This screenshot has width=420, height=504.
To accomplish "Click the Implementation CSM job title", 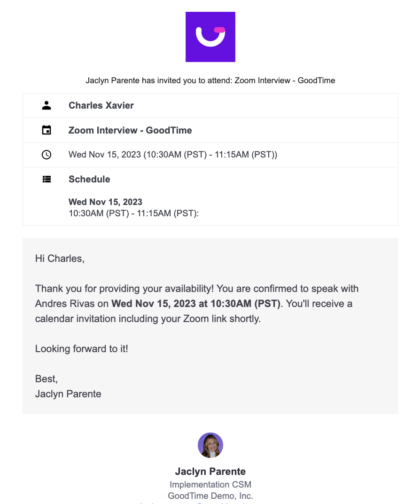I will coord(210,484).
